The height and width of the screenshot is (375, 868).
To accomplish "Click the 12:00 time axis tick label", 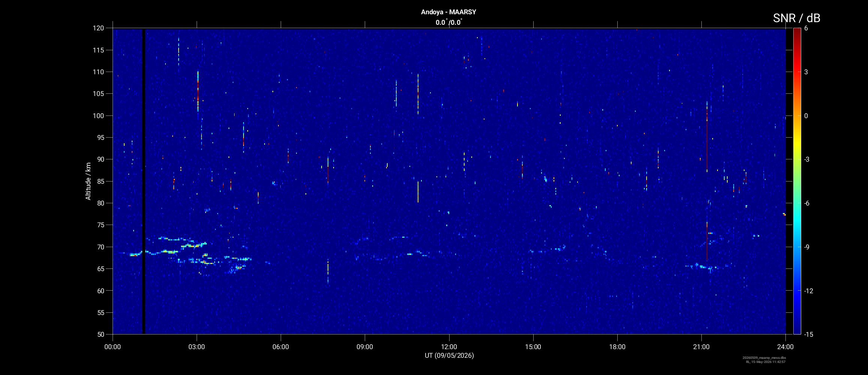I will 449,347.
